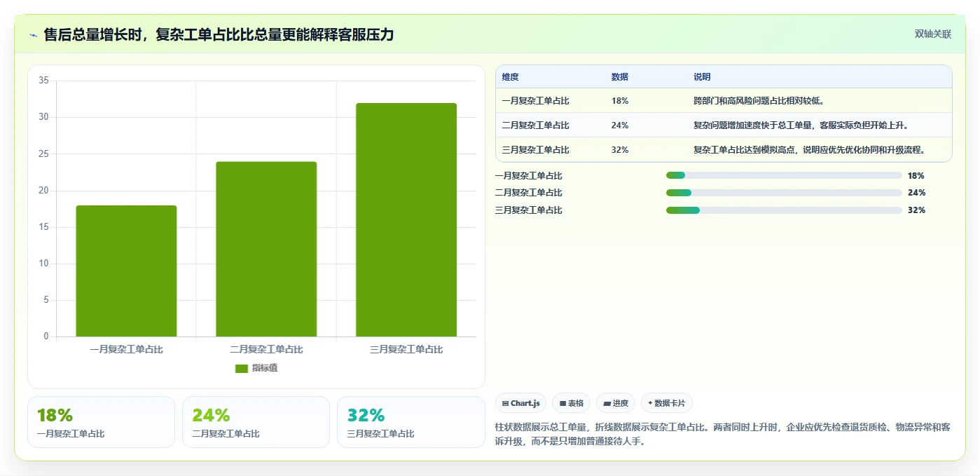The height and width of the screenshot is (476, 980).
Task: Click description starting 复杂问题增加速度快于总工单量
Action: (801, 125)
